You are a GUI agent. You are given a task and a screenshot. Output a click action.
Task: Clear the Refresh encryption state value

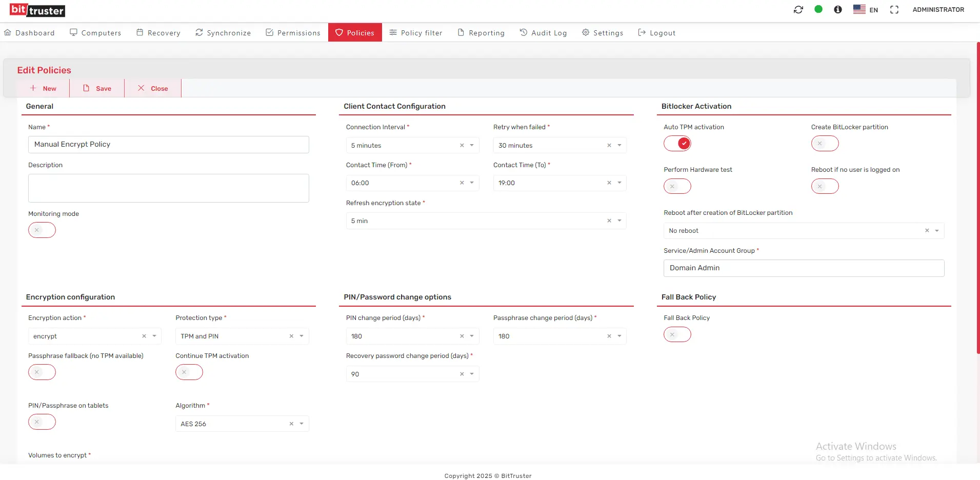click(608, 221)
